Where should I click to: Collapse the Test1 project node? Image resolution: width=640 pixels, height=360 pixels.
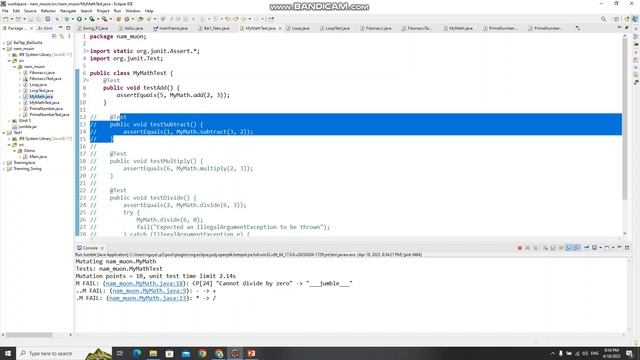4,133
